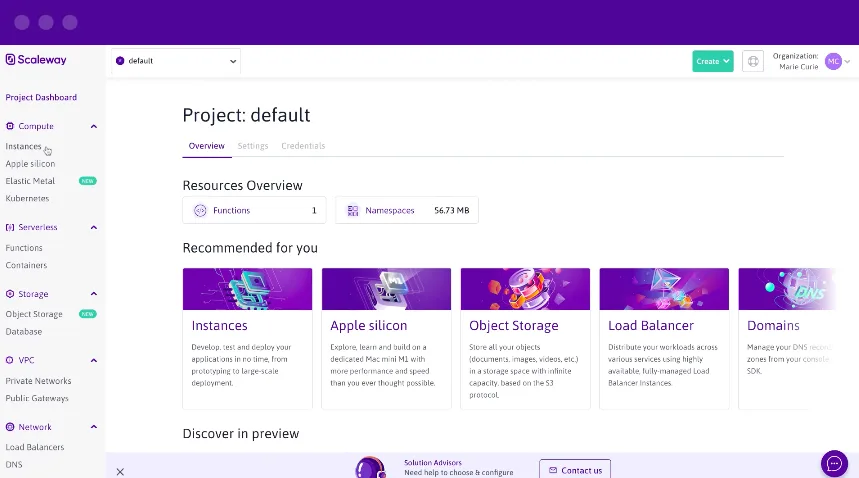This screenshot has height=478, width=859.
Task: Open Apple silicon in the sidebar
Action: [x=30, y=164]
